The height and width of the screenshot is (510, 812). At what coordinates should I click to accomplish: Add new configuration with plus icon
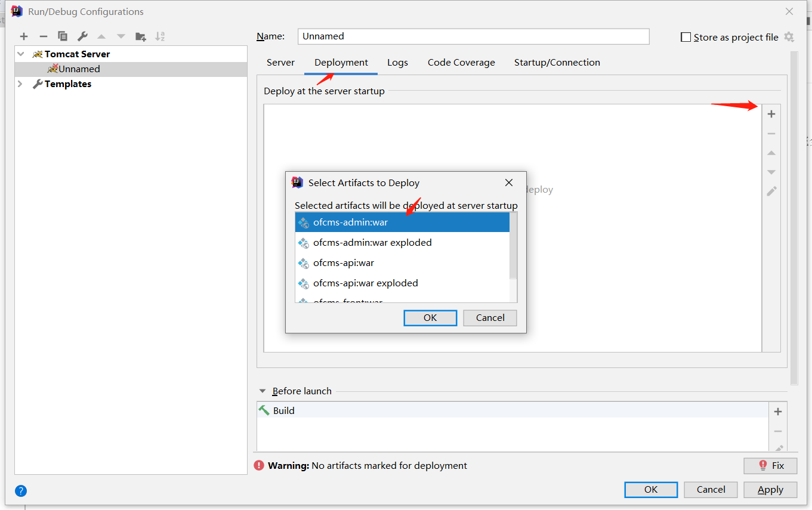[24, 36]
